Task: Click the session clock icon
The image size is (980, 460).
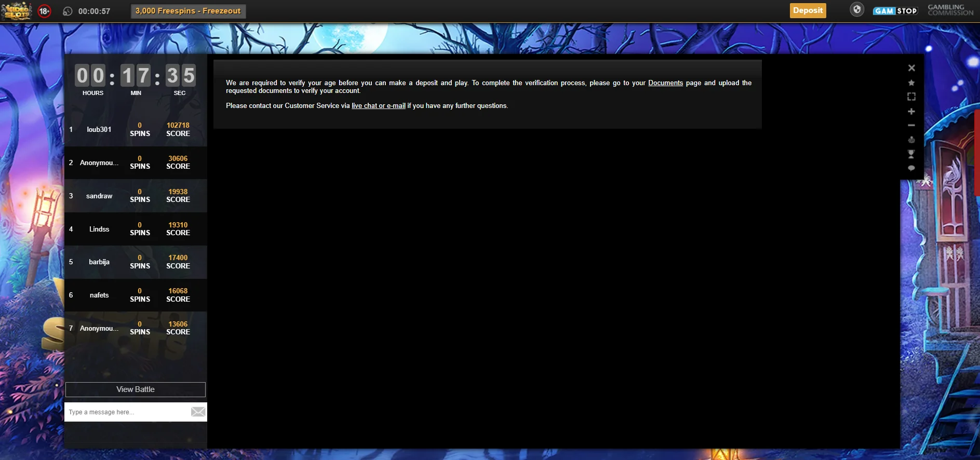Action: 68,11
